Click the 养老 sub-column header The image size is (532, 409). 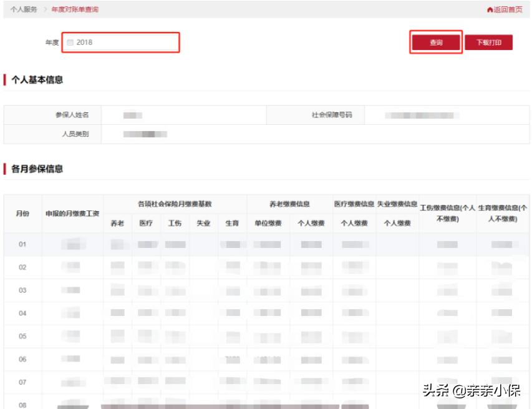click(x=117, y=224)
